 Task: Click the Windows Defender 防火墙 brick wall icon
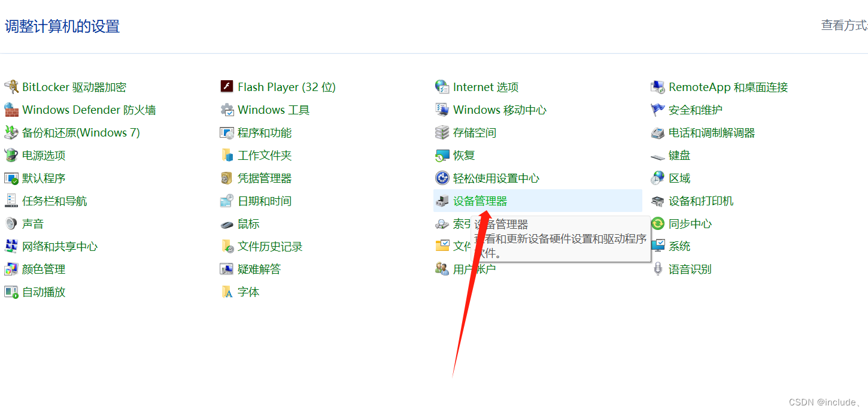pos(11,110)
